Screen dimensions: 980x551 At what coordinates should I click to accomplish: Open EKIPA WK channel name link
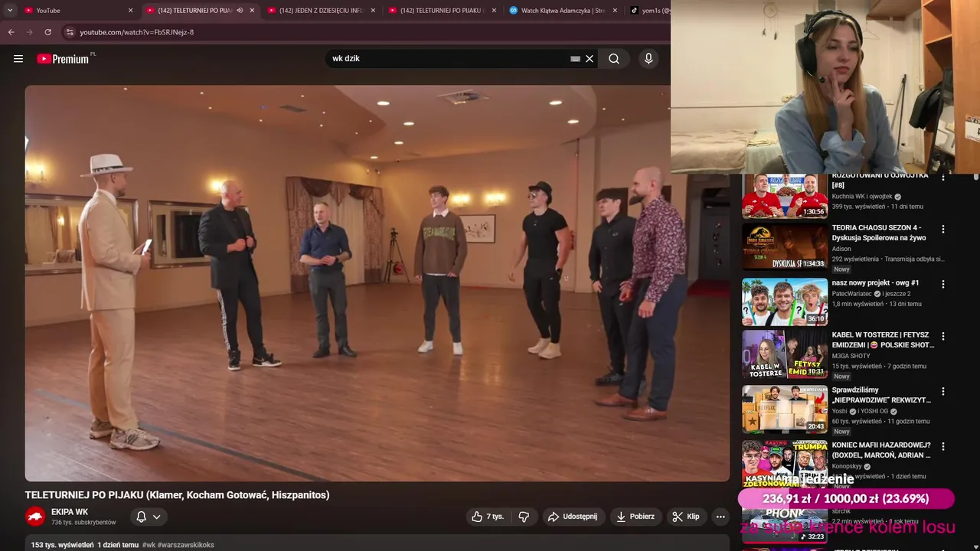coord(70,512)
